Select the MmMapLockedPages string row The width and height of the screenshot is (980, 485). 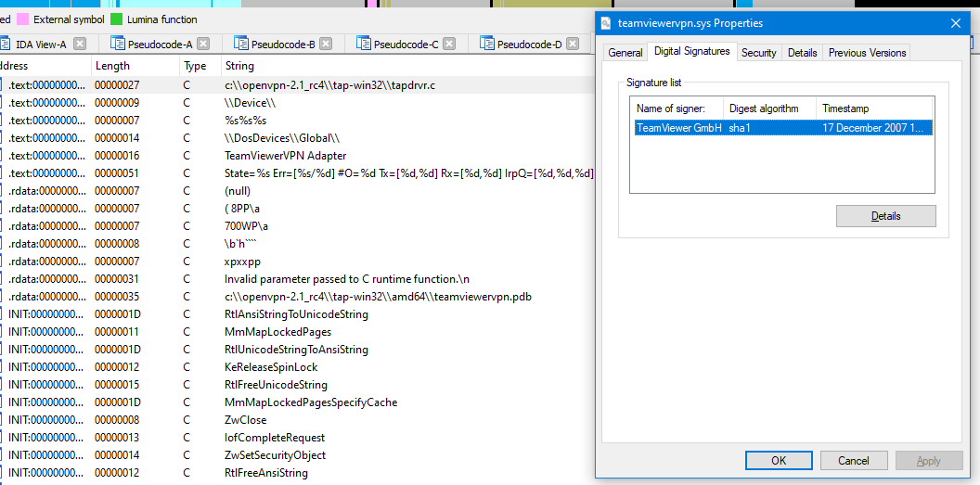297,331
